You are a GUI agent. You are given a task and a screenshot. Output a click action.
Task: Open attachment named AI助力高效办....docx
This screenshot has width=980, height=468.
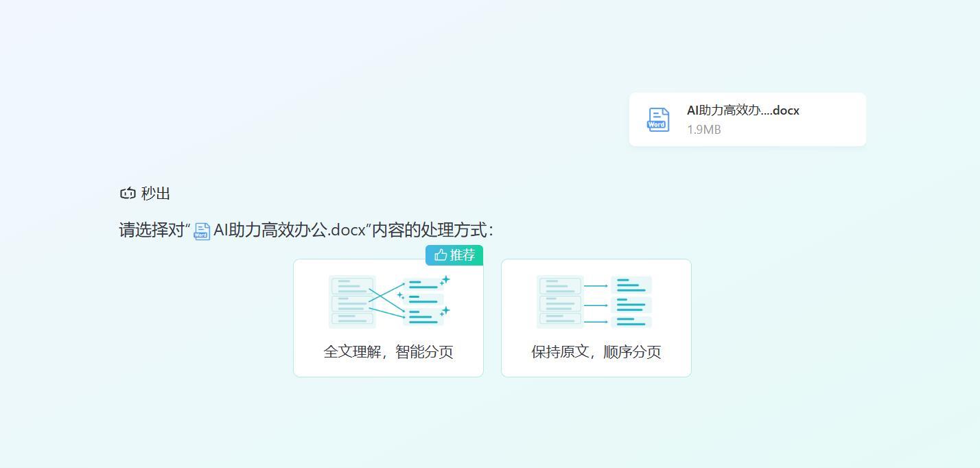pyautogui.click(x=743, y=110)
